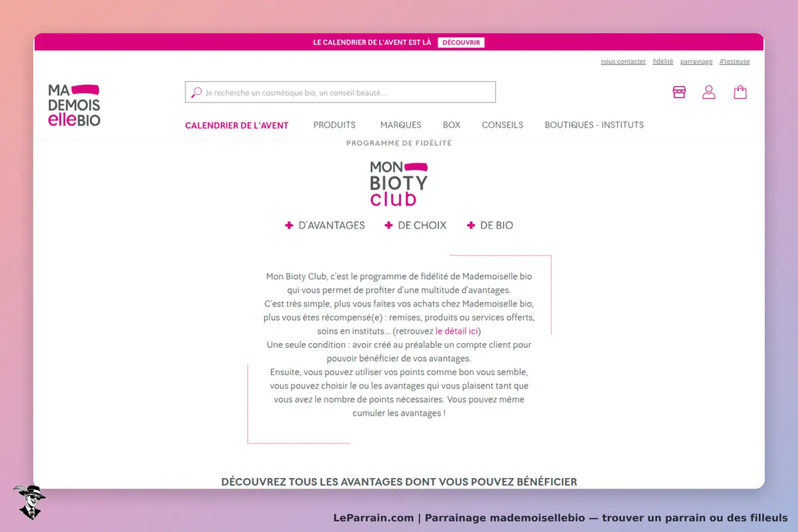Click the 'DE CHOIX' text
This screenshot has width=798, height=532.
tap(422, 225)
